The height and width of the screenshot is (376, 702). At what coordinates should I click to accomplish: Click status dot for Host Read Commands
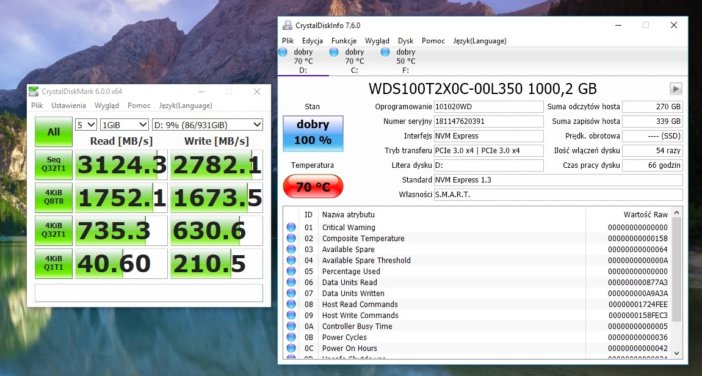pyautogui.click(x=291, y=304)
